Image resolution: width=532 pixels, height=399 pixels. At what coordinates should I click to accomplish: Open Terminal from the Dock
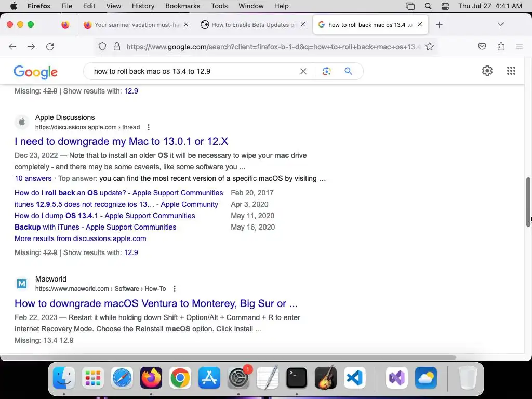click(x=297, y=378)
